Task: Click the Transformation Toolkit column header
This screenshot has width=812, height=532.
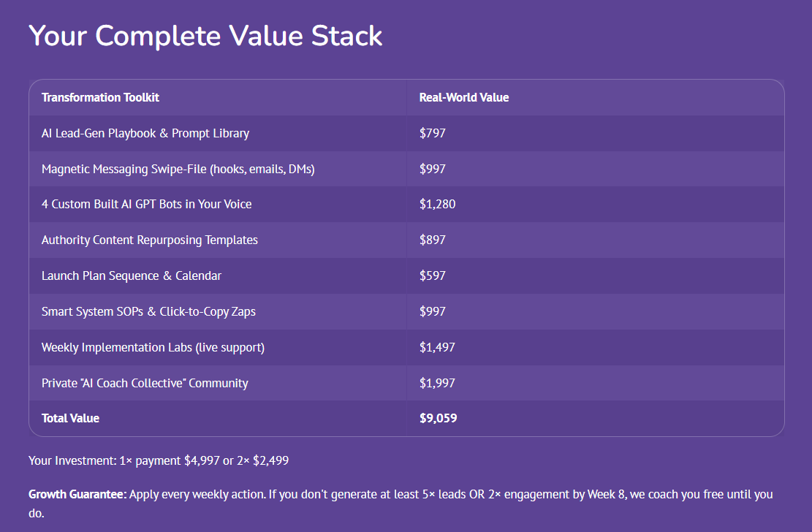Action: [x=100, y=97]
